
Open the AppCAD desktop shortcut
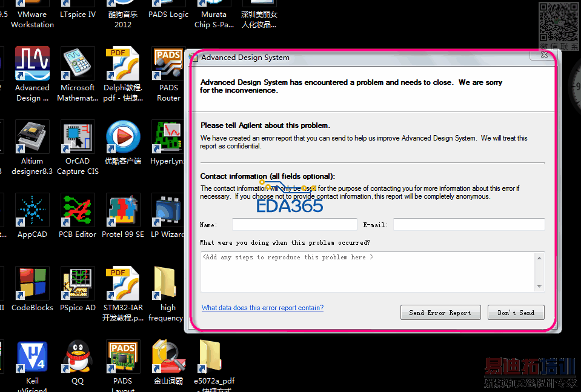click(x=32, y=216)
